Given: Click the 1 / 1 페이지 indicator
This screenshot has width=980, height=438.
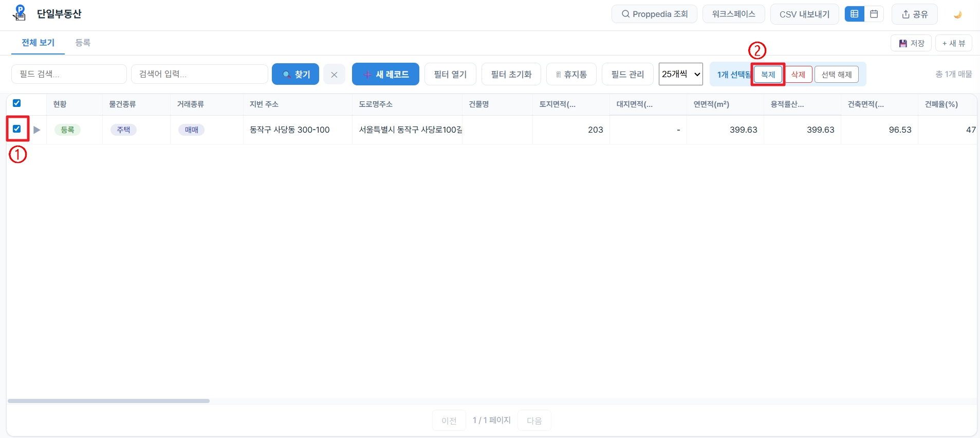Looking at the screenshot, I should 492,421.
